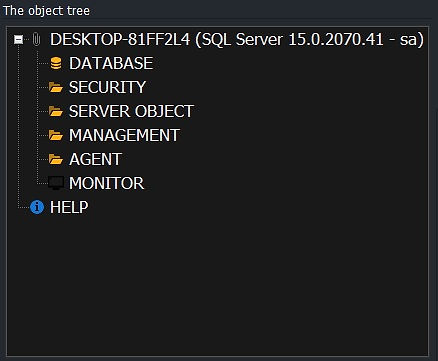Click the folder icon next to AGENT
438x361 pixels.
[x=56, y=159]
